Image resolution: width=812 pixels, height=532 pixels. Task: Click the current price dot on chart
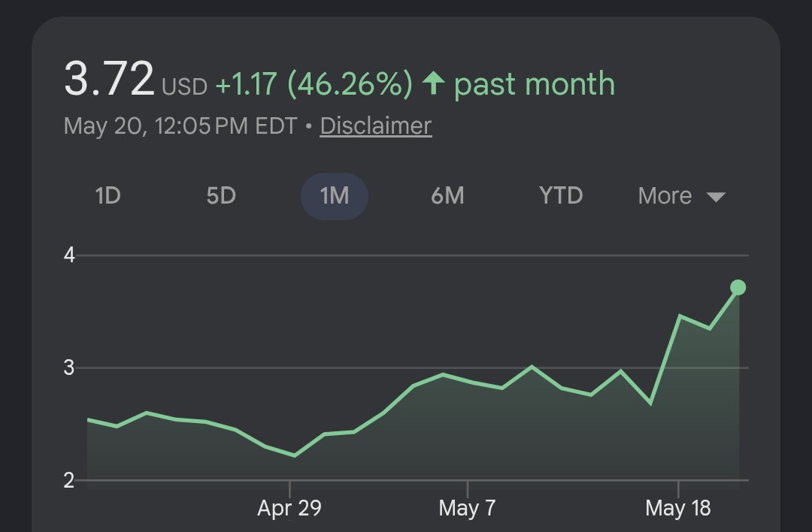tap(738, 287)
